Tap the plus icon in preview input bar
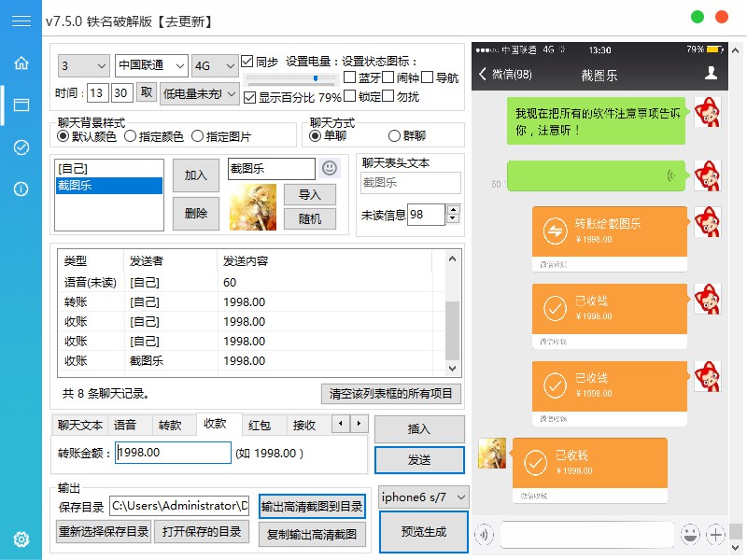Image resolution: width=747 pixels, height=560 pixels. point(715,535)
